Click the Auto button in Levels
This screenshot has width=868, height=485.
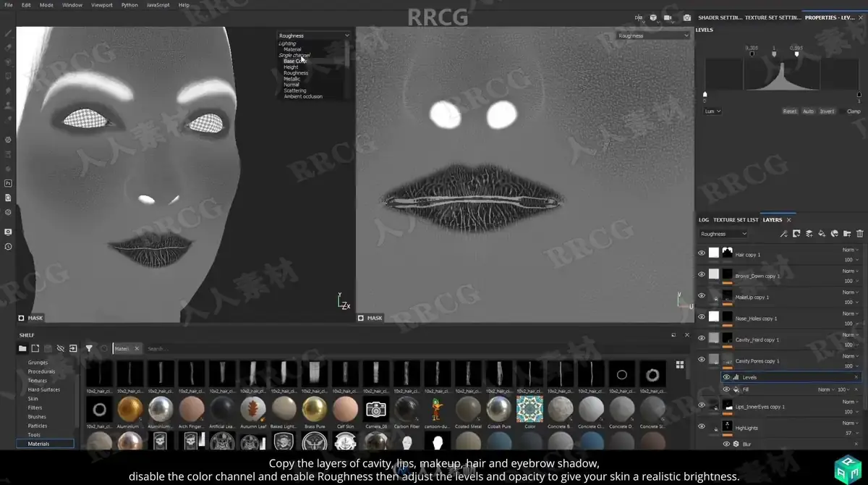click(x=808, y=111)
